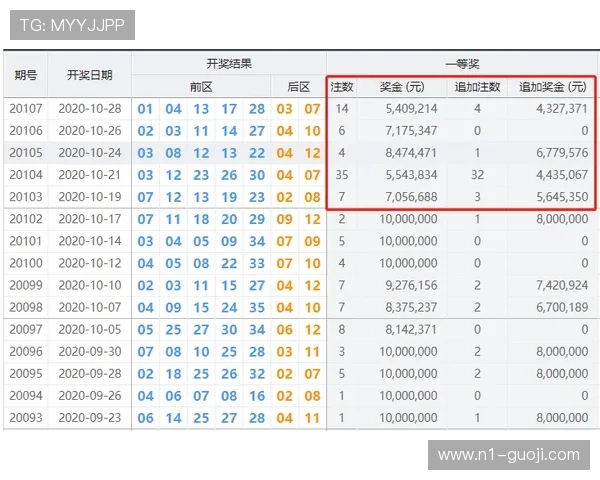Screen dimensions: 600x480
Task: Click the TG: MYYJJPP label
Action: pyautogui.click(x=72, y=25)
